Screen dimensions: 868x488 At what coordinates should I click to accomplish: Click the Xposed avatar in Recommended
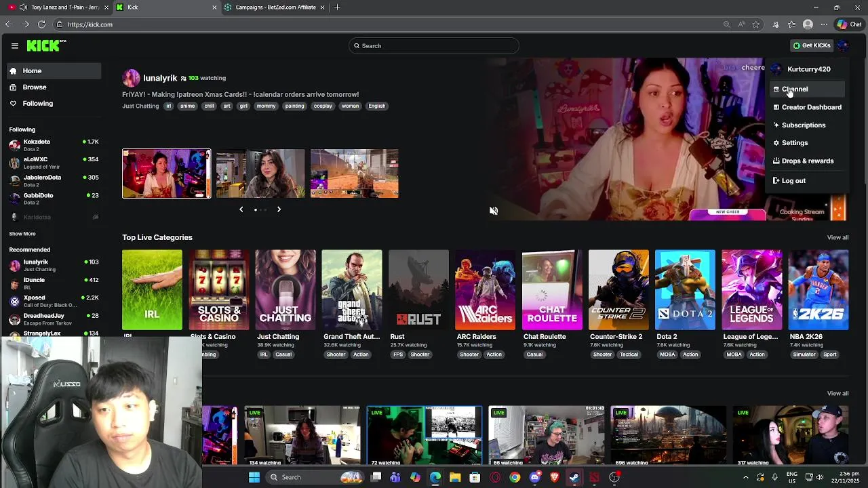(x=14, y=301)
